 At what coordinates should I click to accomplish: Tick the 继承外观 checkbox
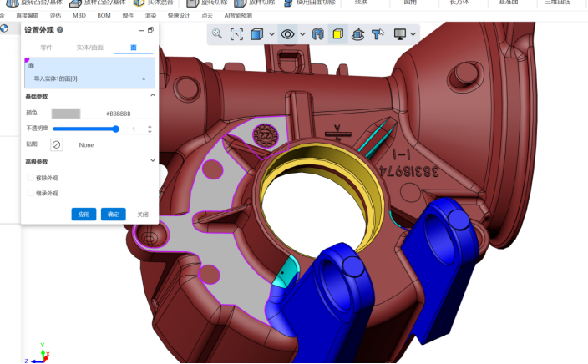pyautogui.click(x=30, y=193)
